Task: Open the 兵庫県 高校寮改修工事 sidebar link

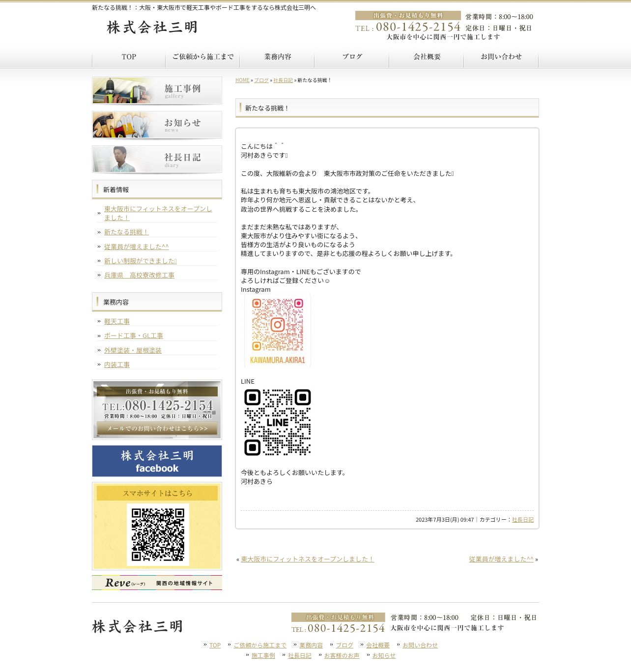Action: (x=139, y=275)
